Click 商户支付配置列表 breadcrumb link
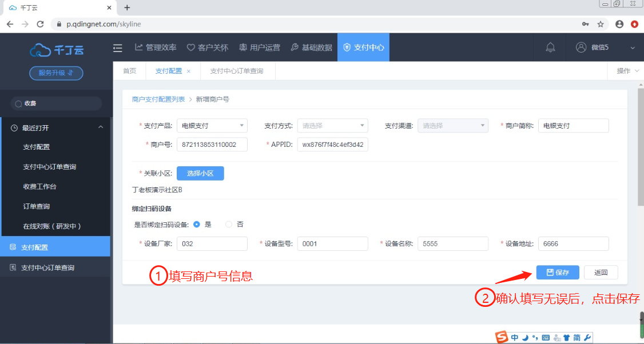Viewport: 644px width, 344px height. pyautogui.click(x=158, y=99)
